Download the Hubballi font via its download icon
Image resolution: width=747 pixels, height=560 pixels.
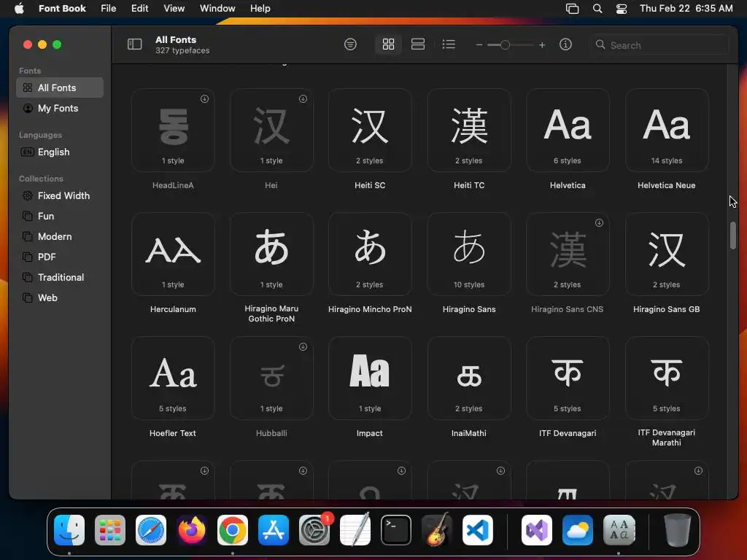pyautogui.click(x=303, y=346)
